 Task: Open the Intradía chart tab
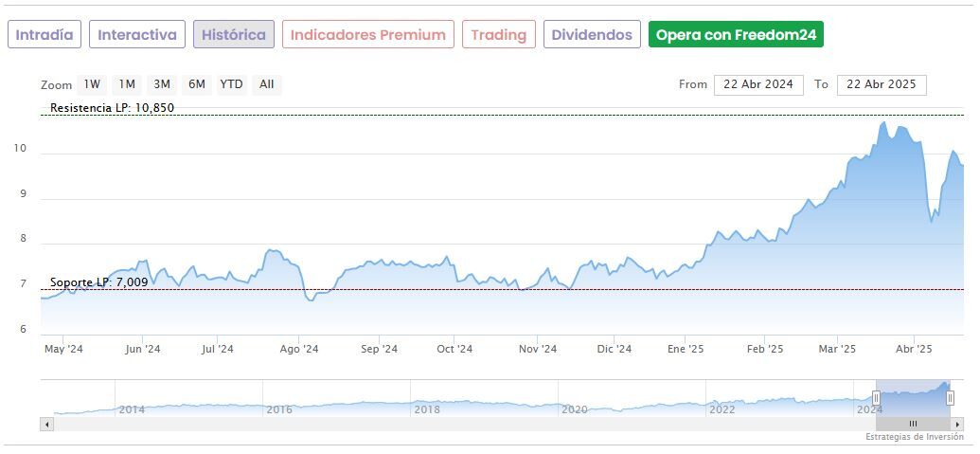click(45, 35)
